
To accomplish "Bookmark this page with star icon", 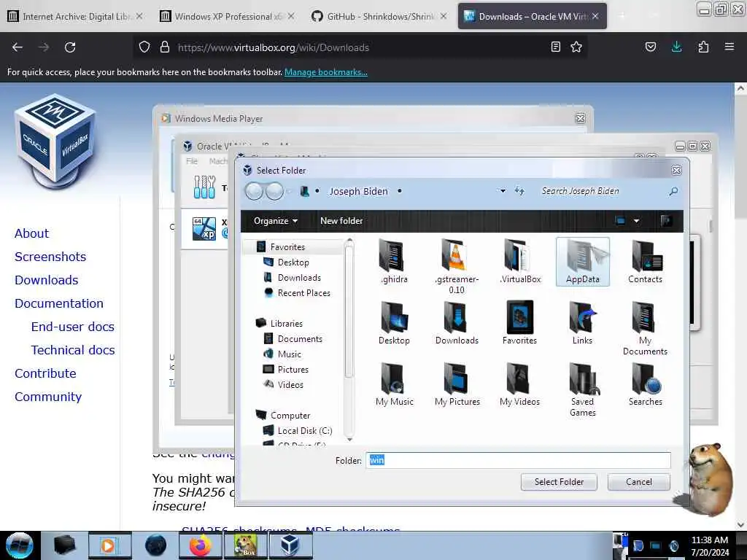I will (576, 47).
